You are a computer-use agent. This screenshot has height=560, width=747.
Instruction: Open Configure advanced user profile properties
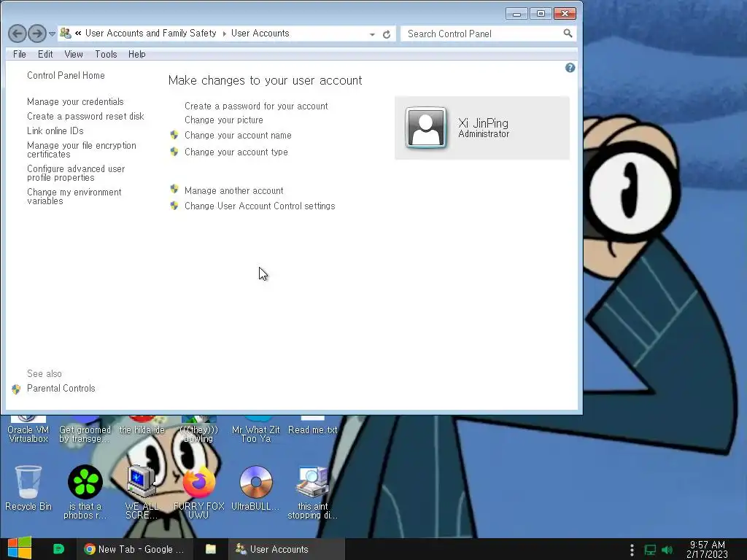(x=76, y=173)
